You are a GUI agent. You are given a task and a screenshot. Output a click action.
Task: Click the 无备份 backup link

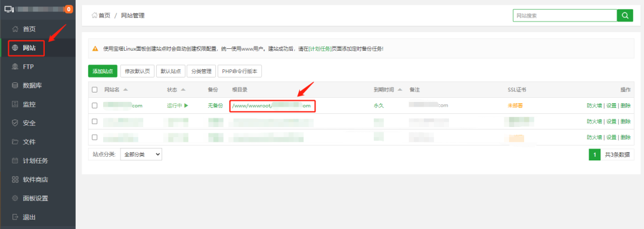[x=215, y=106]
